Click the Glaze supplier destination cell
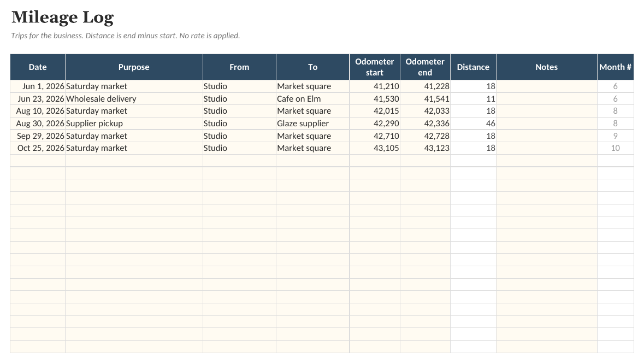This screenshot has width=644, height=363. click(313, 124)
